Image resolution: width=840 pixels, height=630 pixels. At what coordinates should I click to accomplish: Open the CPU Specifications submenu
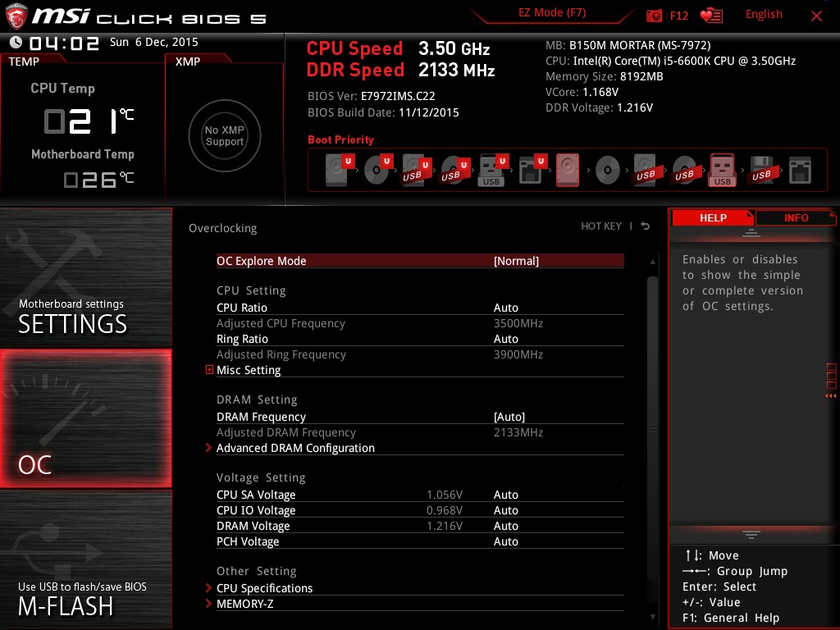264,588
